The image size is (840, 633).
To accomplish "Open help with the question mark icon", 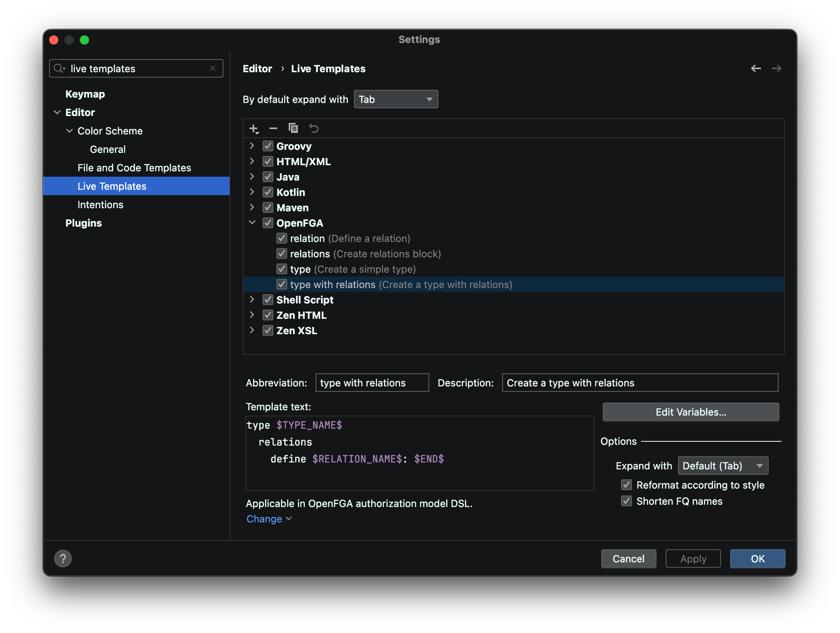I will coord(63,558).
